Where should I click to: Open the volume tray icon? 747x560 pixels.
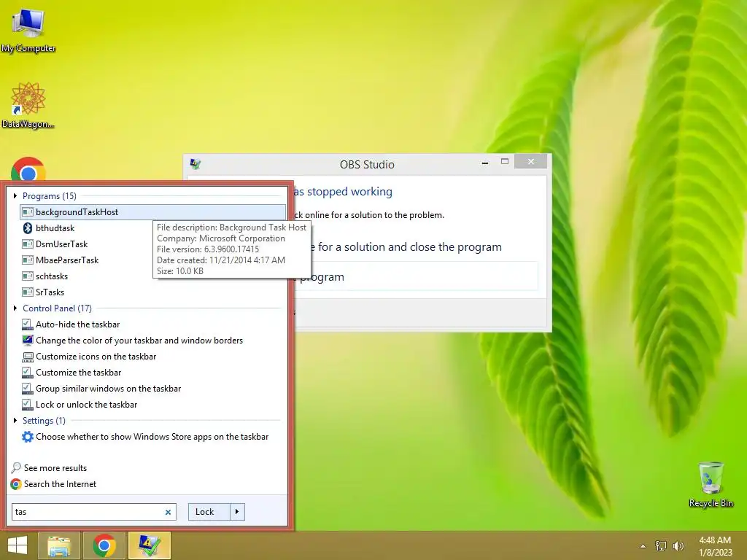coord(678,545)
